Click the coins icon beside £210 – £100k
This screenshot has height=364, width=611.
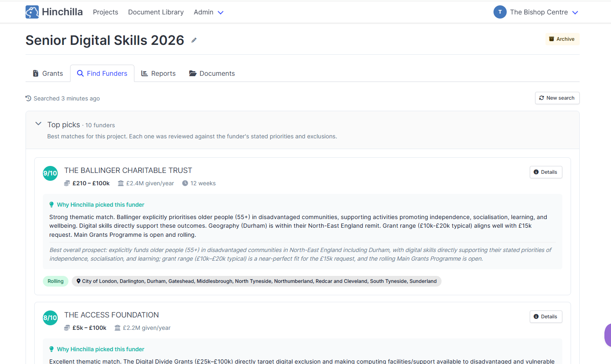point(67,183)
